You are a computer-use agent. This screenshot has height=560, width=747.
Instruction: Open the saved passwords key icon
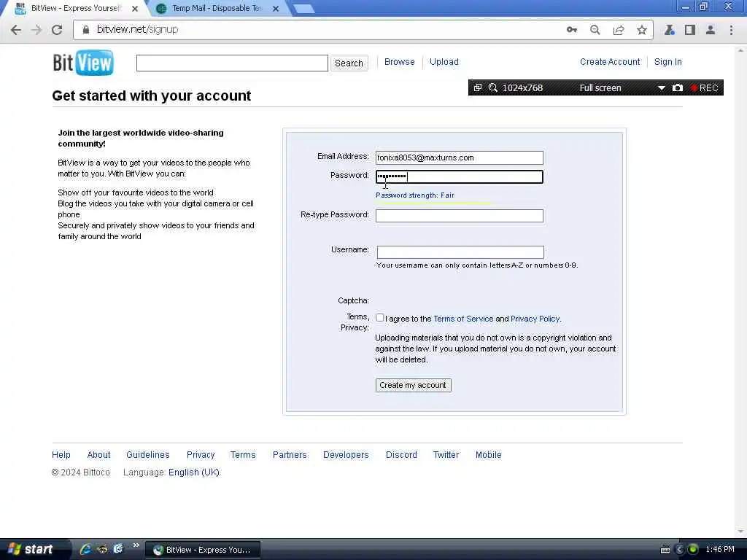point(572,30)
